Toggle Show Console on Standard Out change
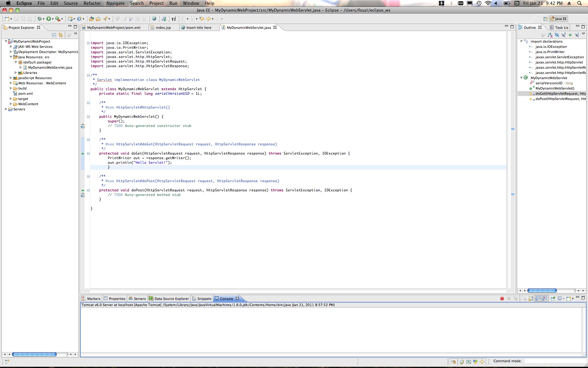The height and width of the screenshot is (368, 588). [537, 298]
